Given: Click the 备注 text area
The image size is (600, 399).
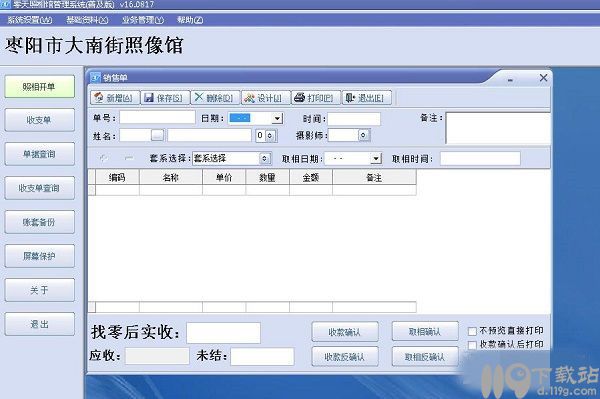Looking at the screenshot, I should tap(498, 128).
